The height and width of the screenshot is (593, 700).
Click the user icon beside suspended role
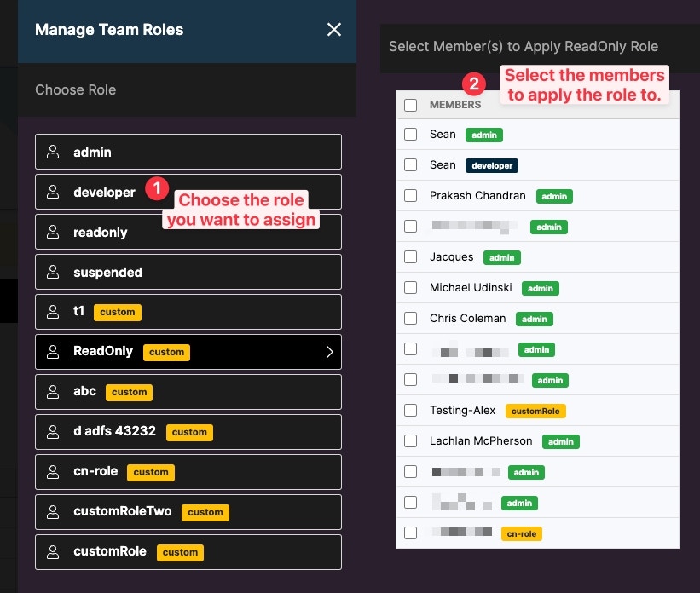[53, 272]
